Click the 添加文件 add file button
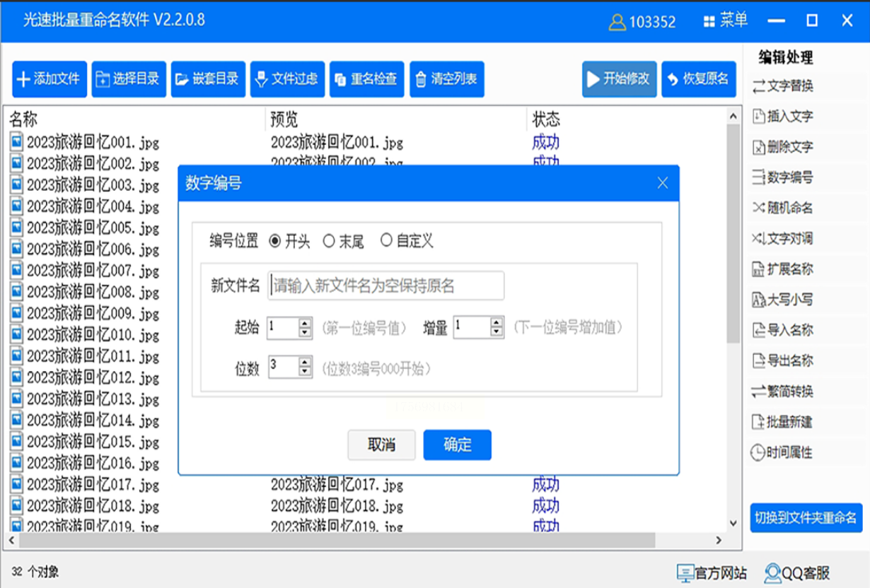870x588 pixels. point(50,79)
